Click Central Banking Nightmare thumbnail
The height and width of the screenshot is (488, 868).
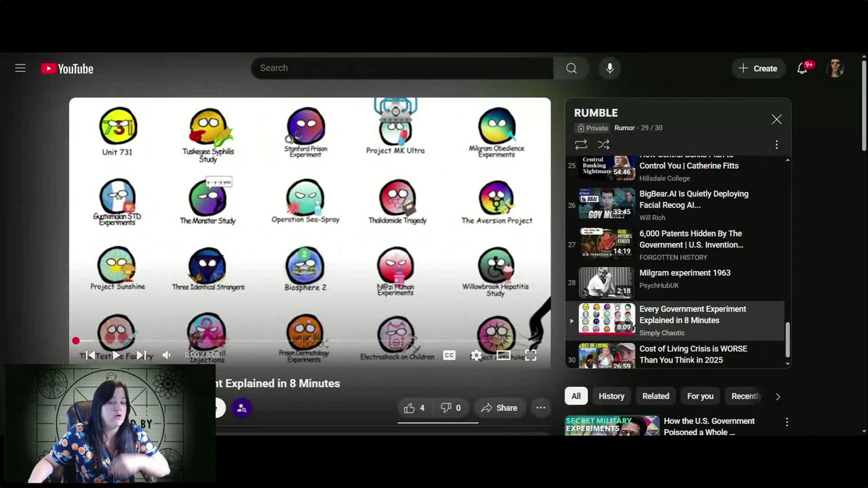point(606,167)
